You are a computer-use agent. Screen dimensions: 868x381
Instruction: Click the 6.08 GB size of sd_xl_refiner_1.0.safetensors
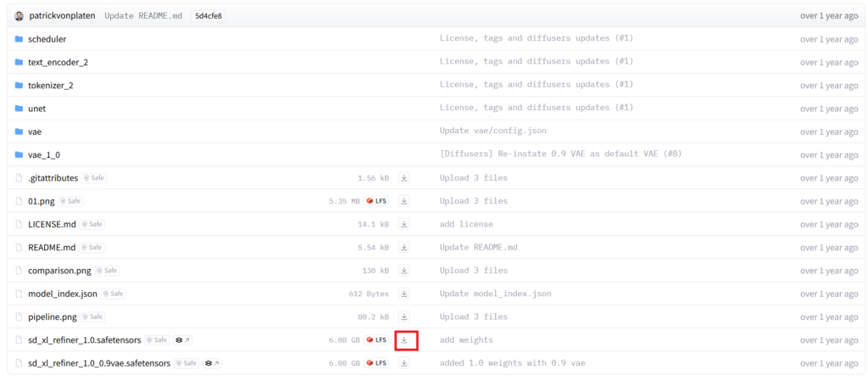pos(344,340)
